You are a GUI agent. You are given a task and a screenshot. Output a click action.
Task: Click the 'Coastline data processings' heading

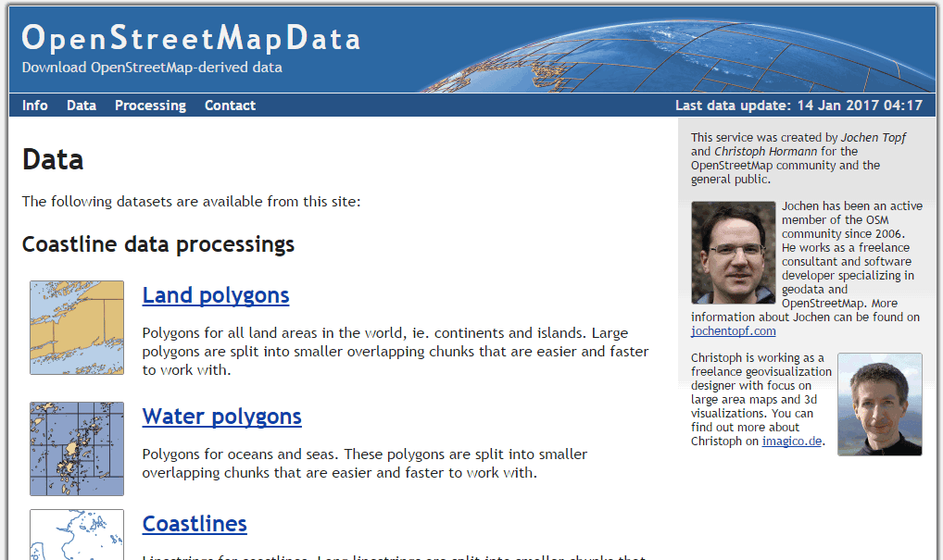coord(158,244)
